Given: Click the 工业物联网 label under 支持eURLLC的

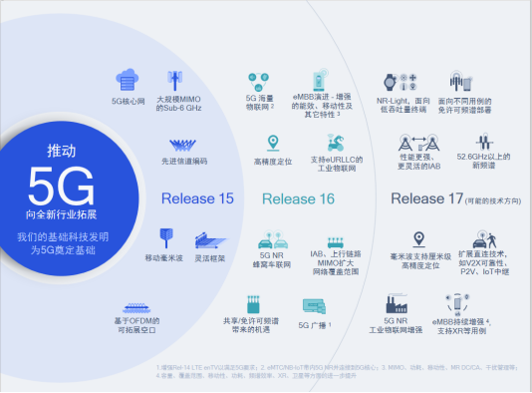Looking at the screenshot, I should click(x=337, y=169).
